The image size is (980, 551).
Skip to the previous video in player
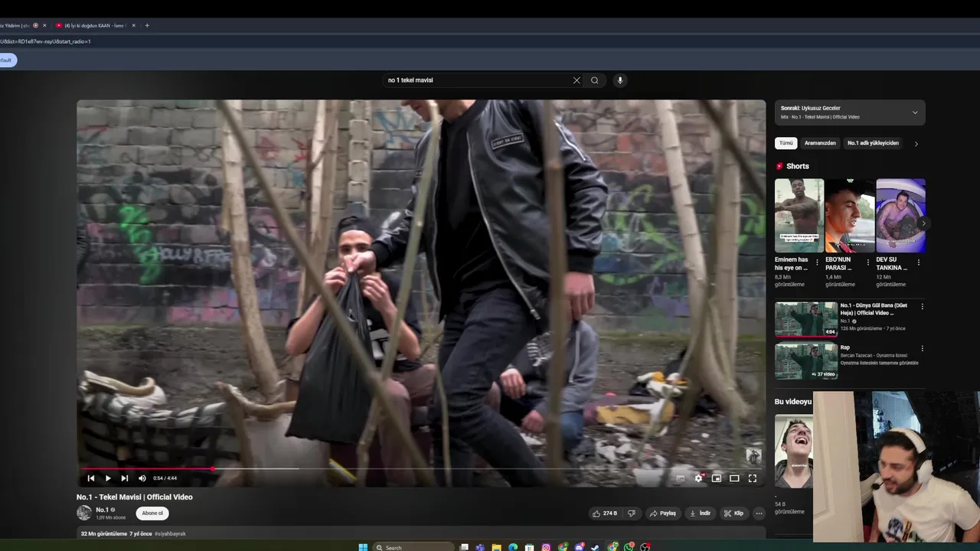pyautogui.click(x=91, y=478)
